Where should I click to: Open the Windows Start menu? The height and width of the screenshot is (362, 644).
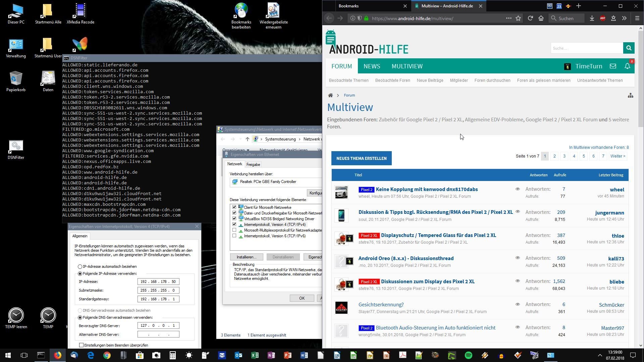click(8, 355)
